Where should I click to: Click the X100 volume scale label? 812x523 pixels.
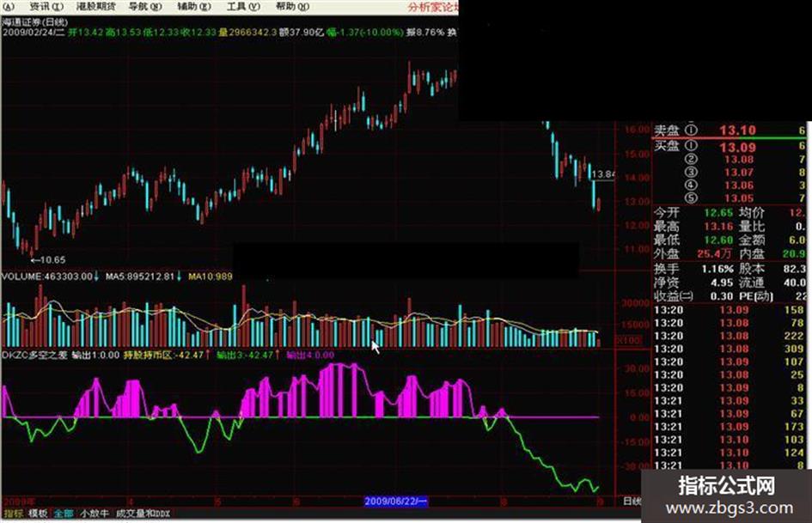(x=627, y=340)
